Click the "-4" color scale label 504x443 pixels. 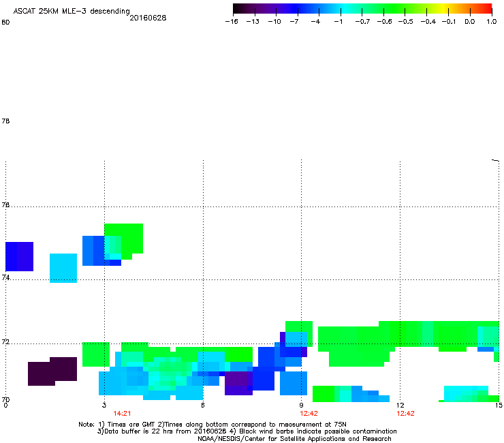pyautogui.click(x=315, y=22)
